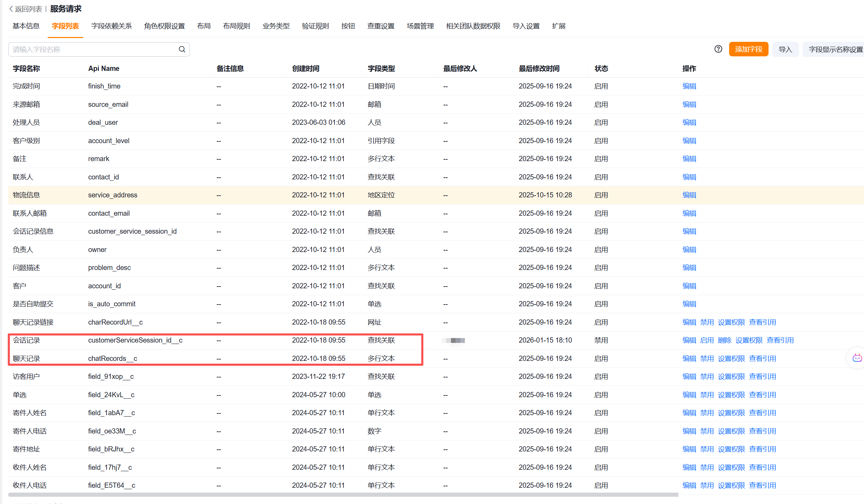Open 字段显示名称设置 button
864x504 pixels.
click(835, 49)
